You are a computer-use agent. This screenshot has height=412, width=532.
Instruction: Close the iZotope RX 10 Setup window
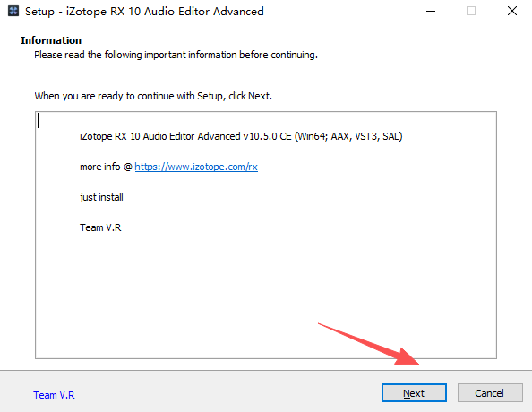point(511,12)
